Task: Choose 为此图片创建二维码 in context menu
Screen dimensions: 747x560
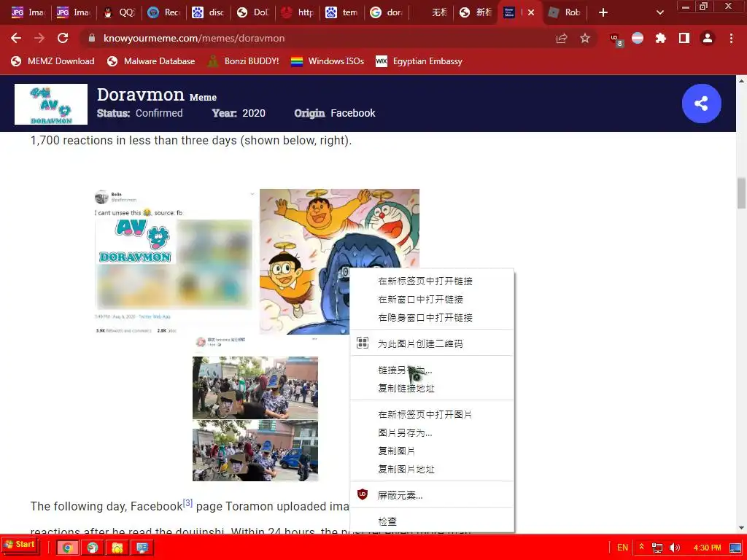Action: click(x=432, y=343)
